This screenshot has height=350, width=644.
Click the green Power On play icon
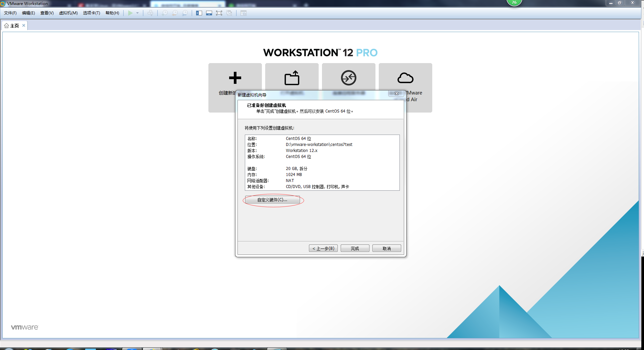(130, 13)
